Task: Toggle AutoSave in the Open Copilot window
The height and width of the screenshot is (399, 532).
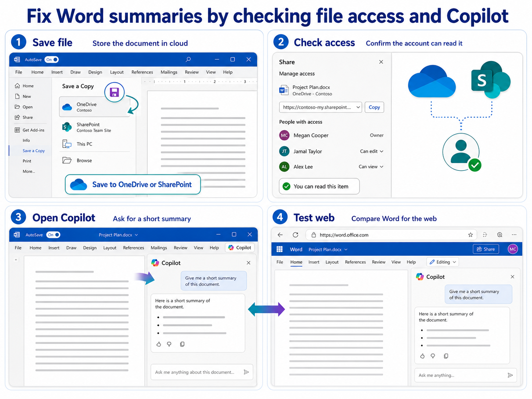Action: pos(53,235)
